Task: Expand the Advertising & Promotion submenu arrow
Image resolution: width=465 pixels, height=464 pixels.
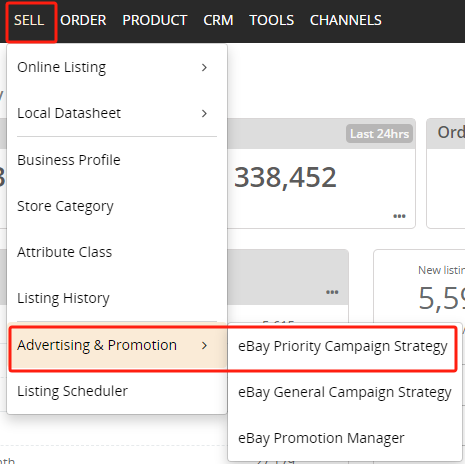Action: tap(204, 346)
